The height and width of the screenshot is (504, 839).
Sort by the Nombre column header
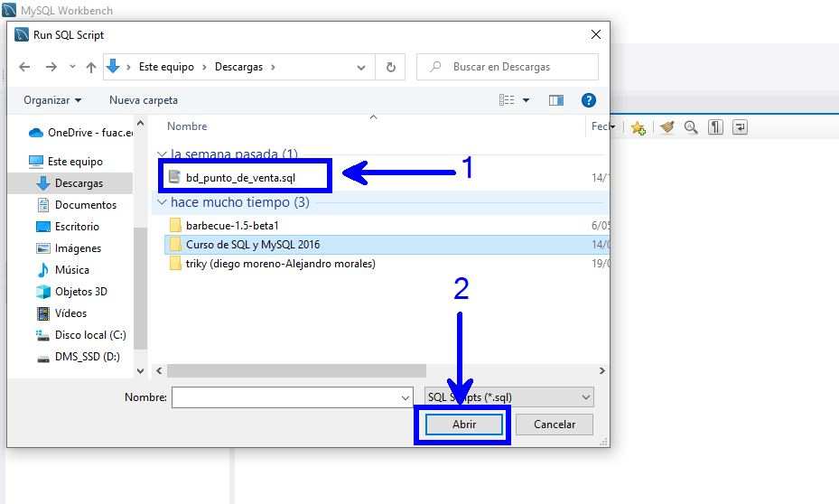[x=187, y=126]
